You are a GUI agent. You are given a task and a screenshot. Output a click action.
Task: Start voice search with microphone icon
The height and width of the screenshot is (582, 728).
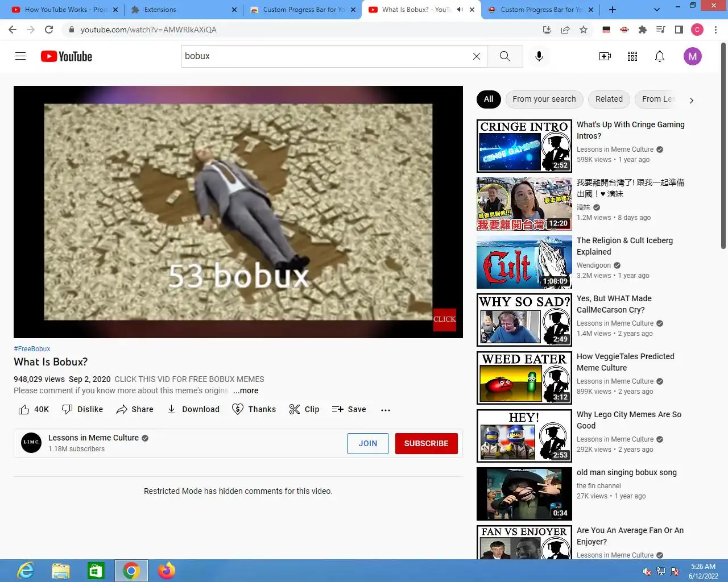[x=539, y=56]
